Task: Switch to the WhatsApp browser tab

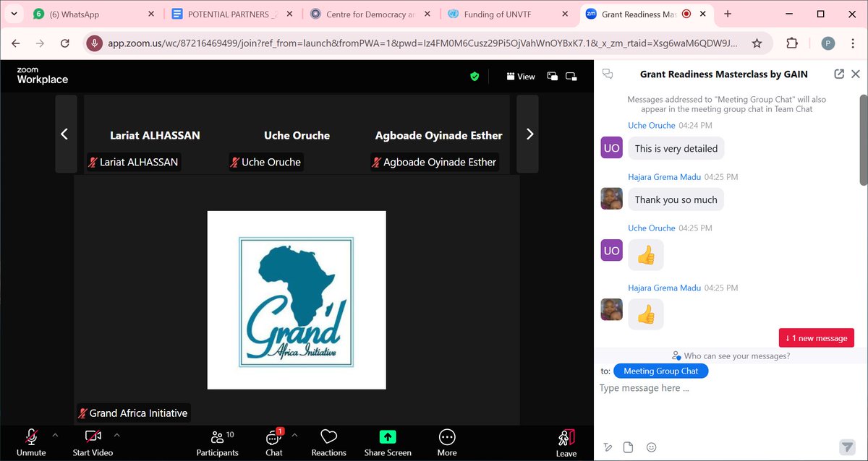Action: point(94,14)
